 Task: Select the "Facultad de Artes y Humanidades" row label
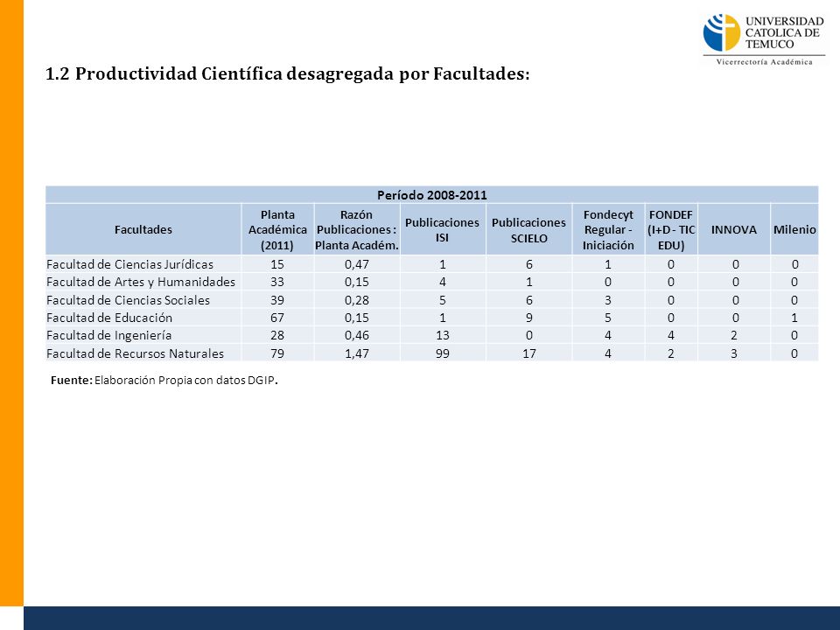(x=141, y=282)
